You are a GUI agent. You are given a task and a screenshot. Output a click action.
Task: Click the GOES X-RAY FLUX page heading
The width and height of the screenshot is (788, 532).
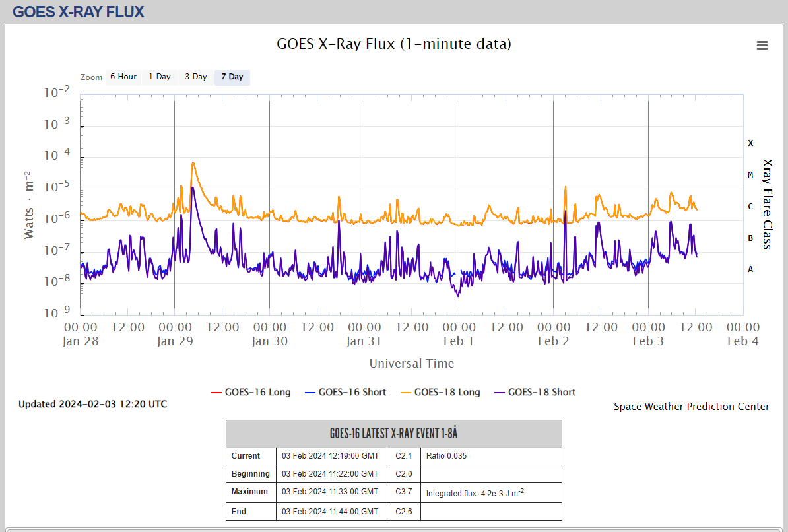pyautogui.click(x=79, y=12)
